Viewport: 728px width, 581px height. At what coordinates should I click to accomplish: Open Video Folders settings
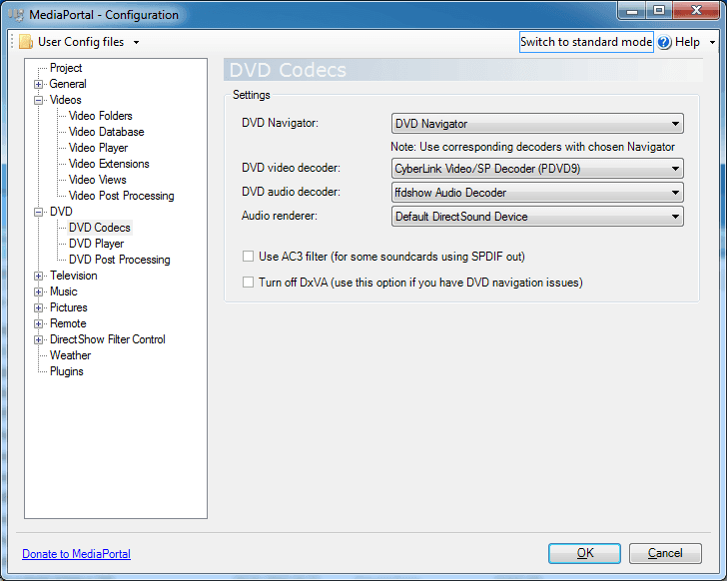[100, 116]
